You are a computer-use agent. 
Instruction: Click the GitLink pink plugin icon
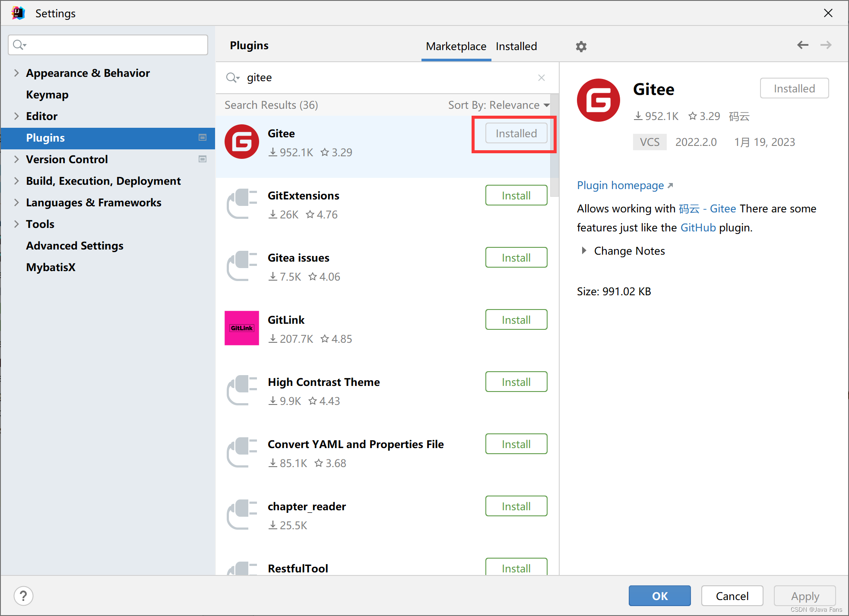(242, 328)
